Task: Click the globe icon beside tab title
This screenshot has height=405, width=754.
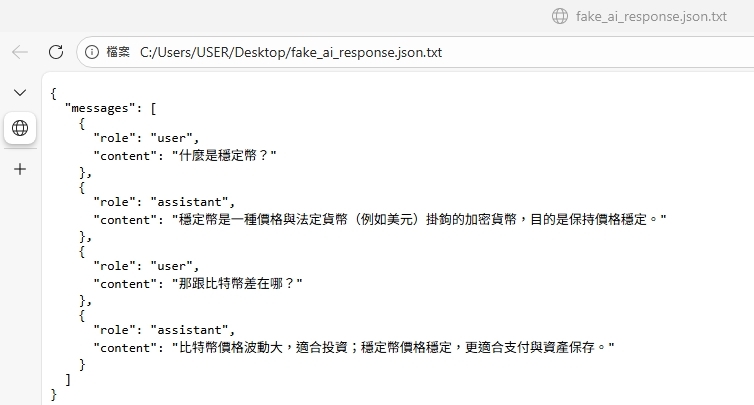Action: point(560,16)
